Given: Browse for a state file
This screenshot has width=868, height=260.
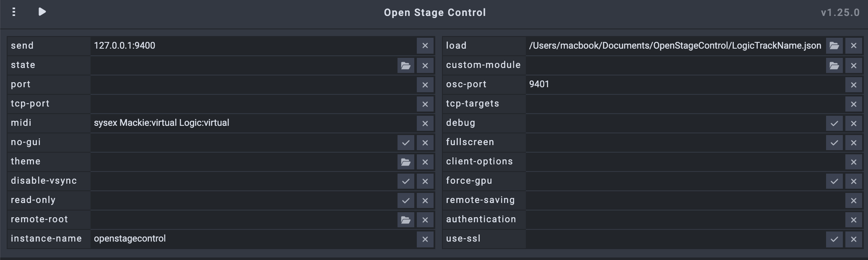Looking at the screenshot, I should pos(405,65).
